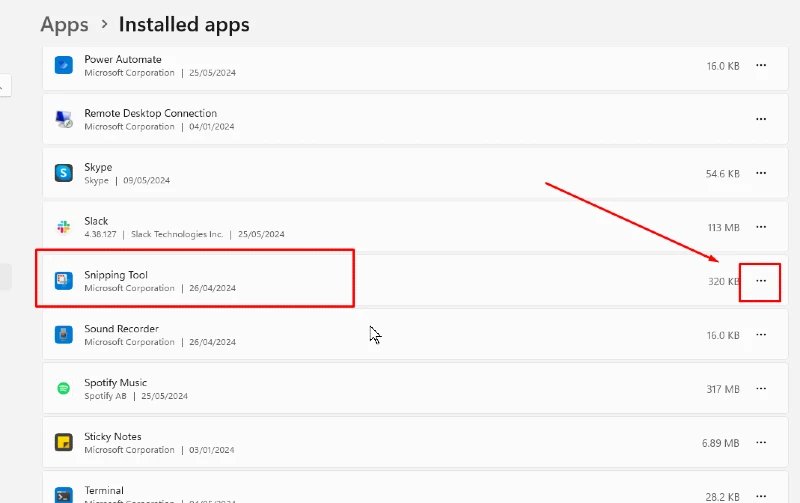800x503 pixels.
Task: Open more options for Sound Recorder
Action: point(761,335)
